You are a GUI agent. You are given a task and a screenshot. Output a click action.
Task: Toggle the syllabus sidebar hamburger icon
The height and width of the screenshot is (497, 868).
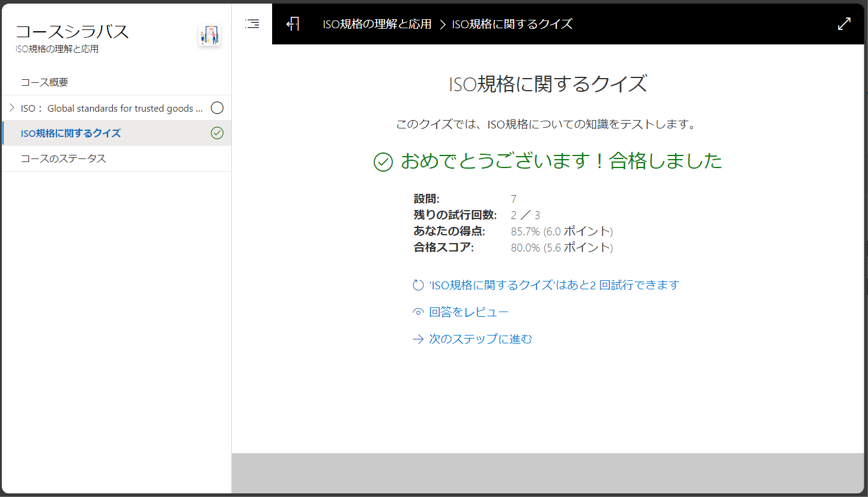pyautogui.click(x=252, y=24)
